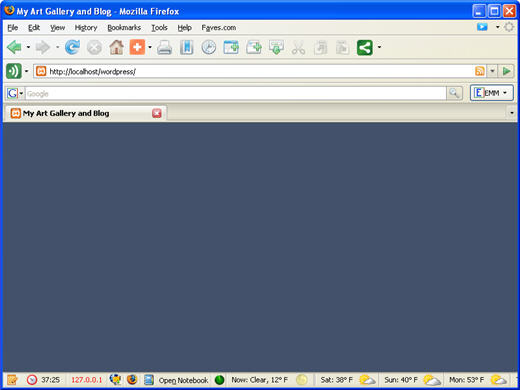Click the Cut scissors toolbar icon

298,47
